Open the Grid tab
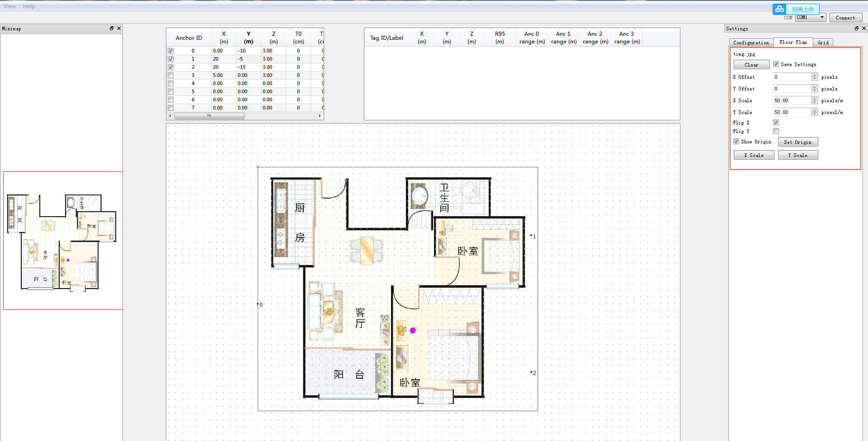This screenshot has width=868, height=441. click(x=823, y=43)
